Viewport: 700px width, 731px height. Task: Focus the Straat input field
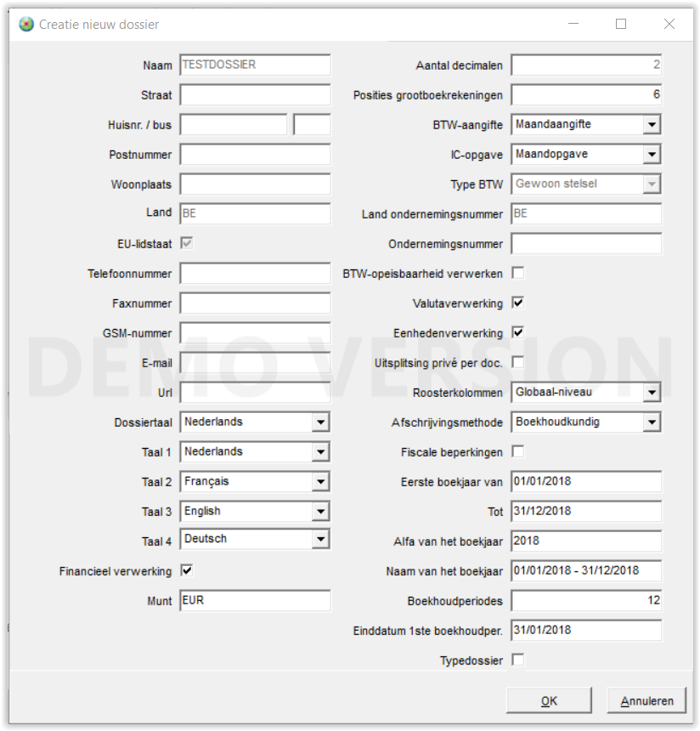pos(255,95)
